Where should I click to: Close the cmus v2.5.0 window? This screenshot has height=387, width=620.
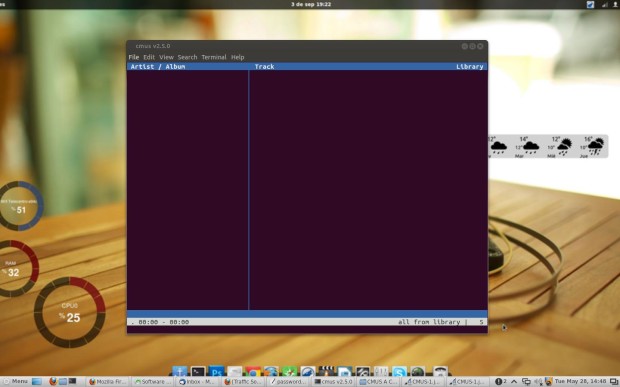480,46
